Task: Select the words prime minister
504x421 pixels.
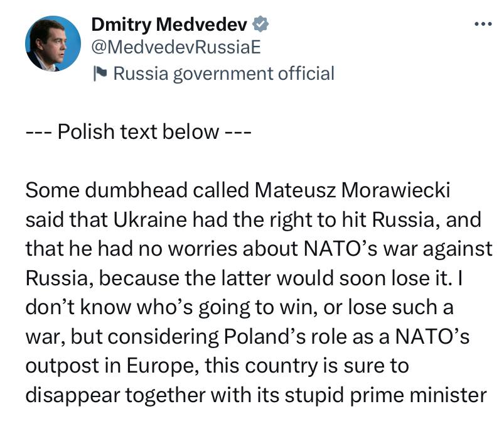Action: tap(418, 396)
